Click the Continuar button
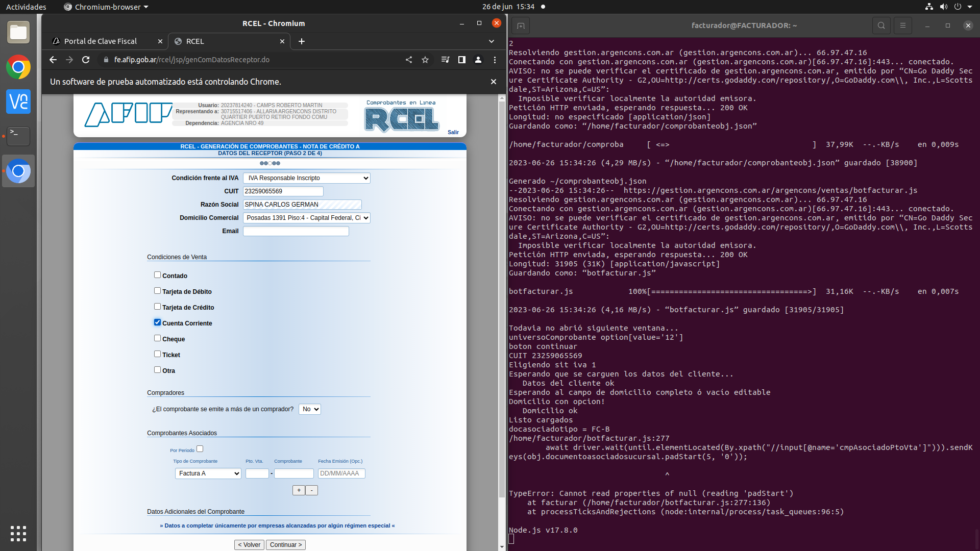 coord(286,545)
